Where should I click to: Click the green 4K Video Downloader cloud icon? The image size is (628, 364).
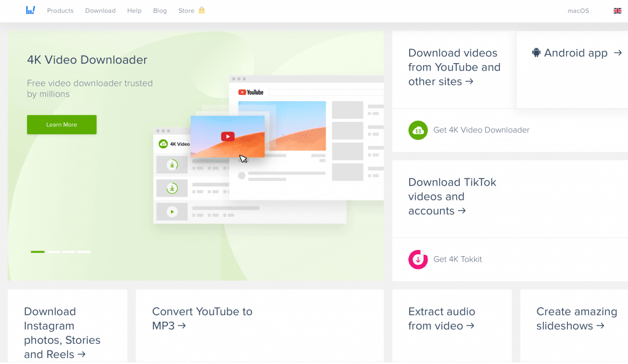click(x=418, y=130)
